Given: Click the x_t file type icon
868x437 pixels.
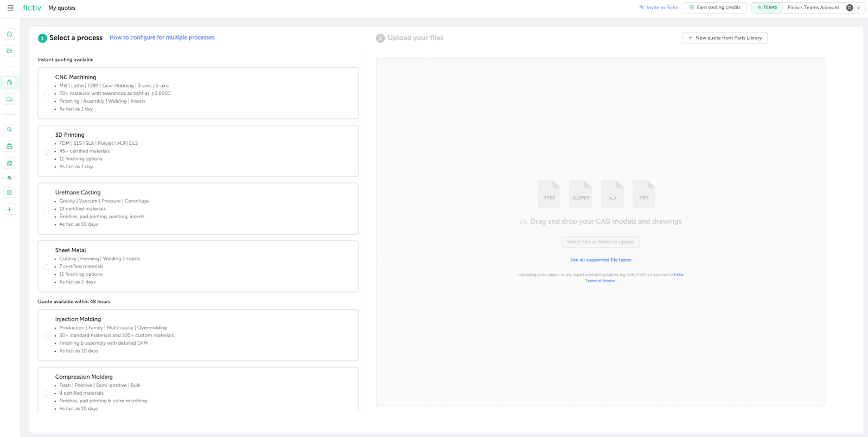Looking at the screenshot, I should click(612, 194).
